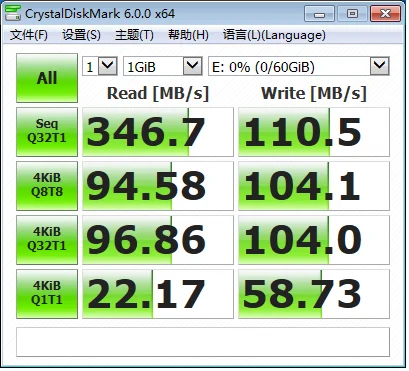
Task: Click the 4KiB Q8T8 write result 104.1
Action: coord(314,186)
